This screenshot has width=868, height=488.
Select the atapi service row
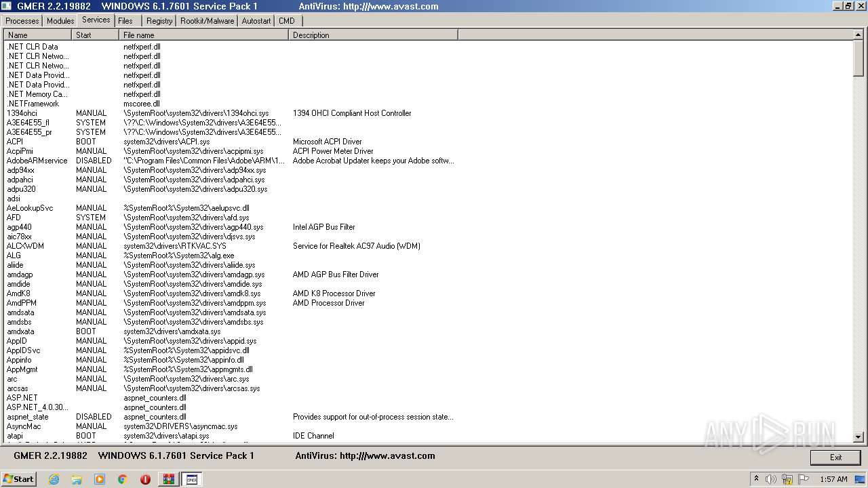coord(428,436)
